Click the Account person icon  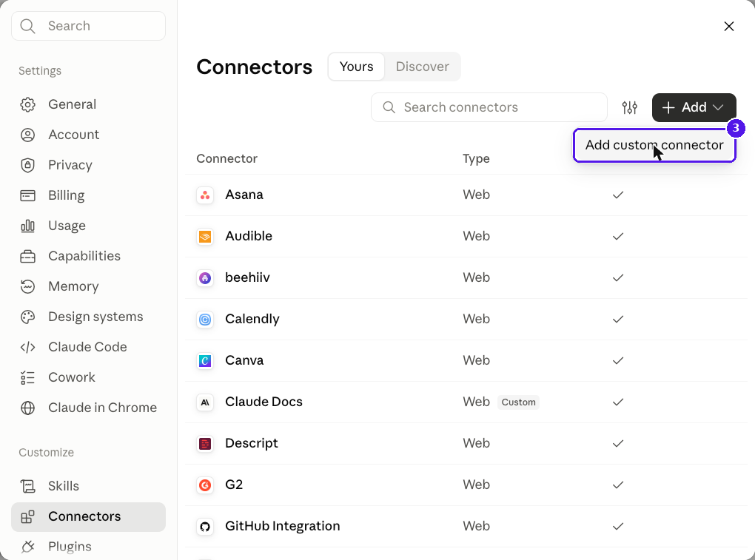[28, 135]
